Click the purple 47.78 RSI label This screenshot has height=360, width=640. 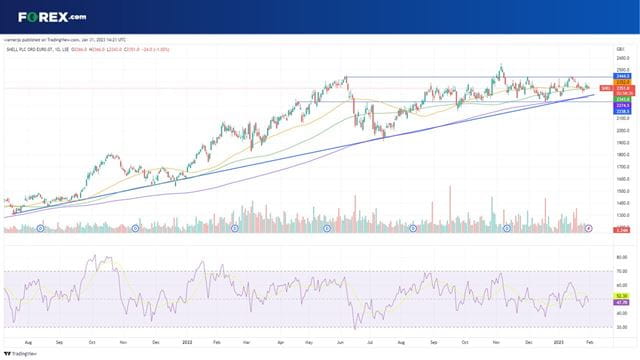point(622,302)
